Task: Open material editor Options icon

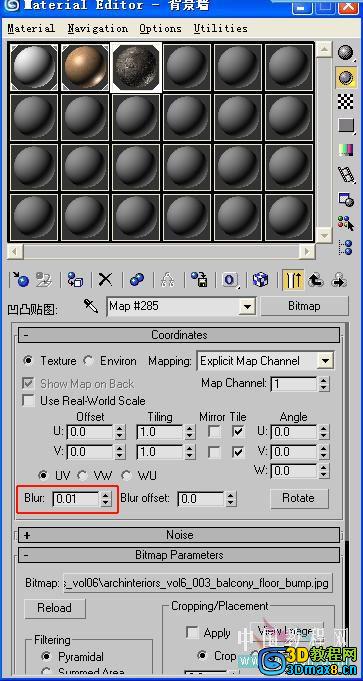Action: click(346, 199)
